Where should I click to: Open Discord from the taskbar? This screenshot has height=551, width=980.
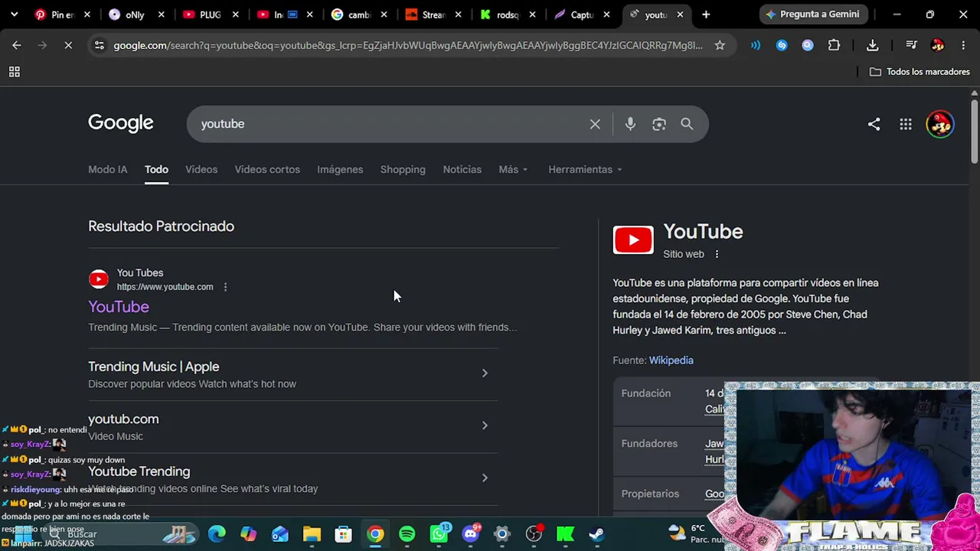471,533
